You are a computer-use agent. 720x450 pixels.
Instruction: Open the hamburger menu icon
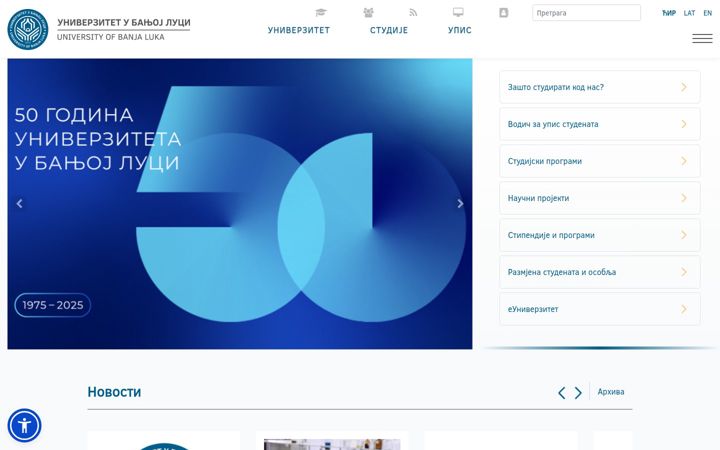click(702, 39)
